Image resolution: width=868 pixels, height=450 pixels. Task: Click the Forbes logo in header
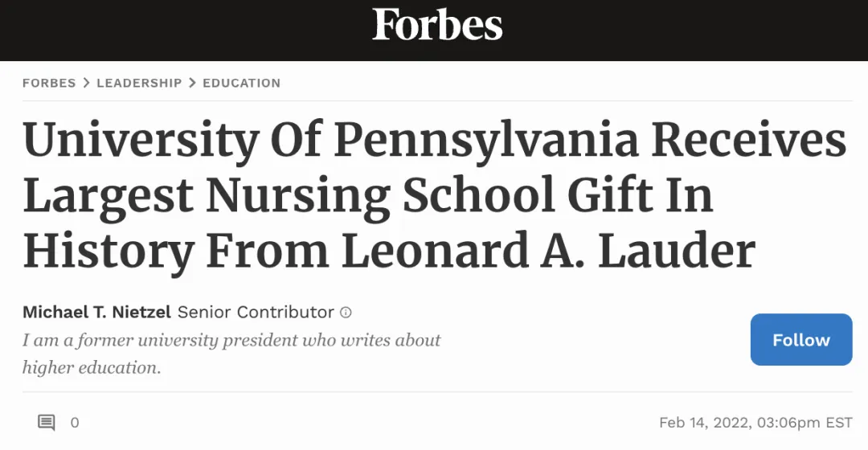pyautogui.click(x=437, y=26)
